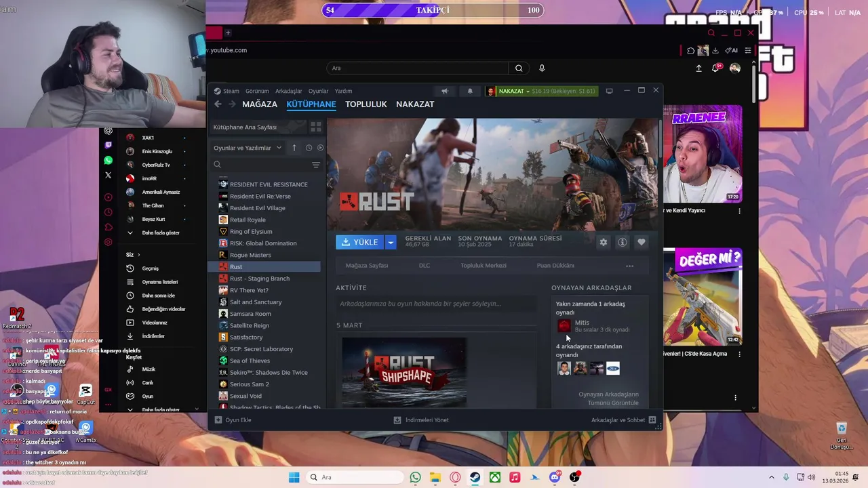The height and width of the screenshot is (488, 868).
Task: Click the activity comment input field
Action: tap(435, 304)
